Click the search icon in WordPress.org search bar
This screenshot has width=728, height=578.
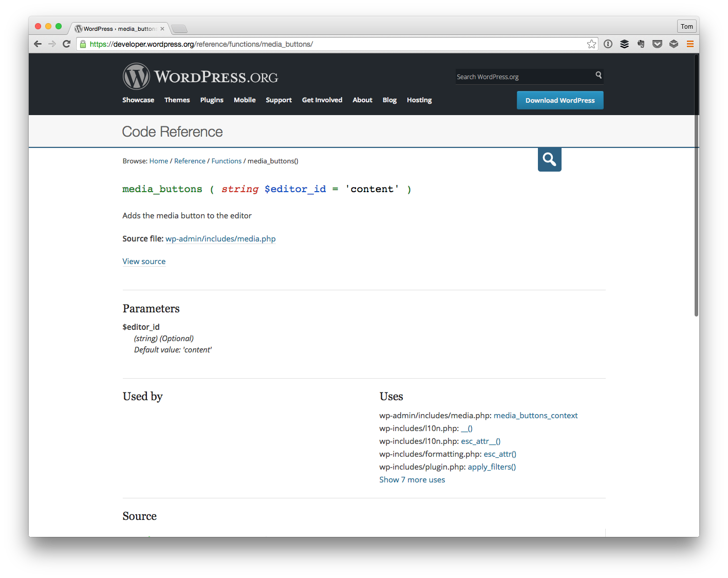pyautogui.click(x=598, y=76)
